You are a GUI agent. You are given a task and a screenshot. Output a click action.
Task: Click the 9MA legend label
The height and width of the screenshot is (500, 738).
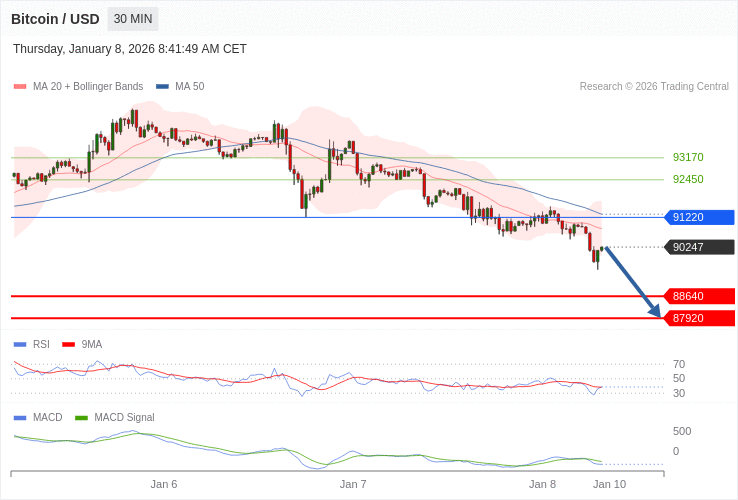[x=92, y=345]
